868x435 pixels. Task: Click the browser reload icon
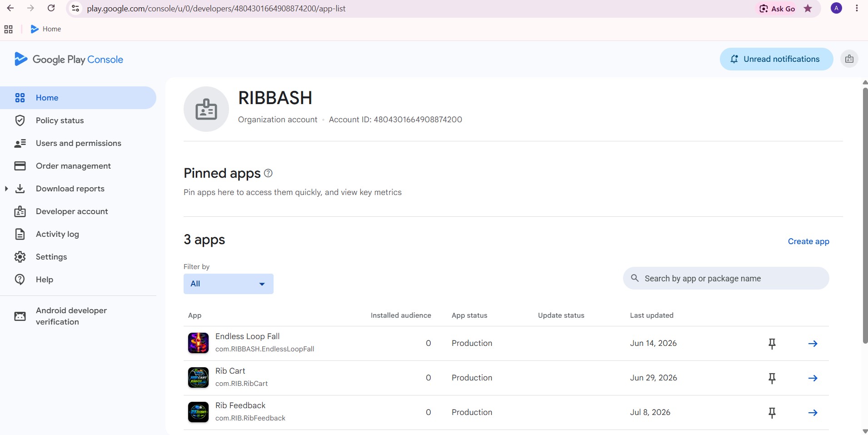point(51,8)
